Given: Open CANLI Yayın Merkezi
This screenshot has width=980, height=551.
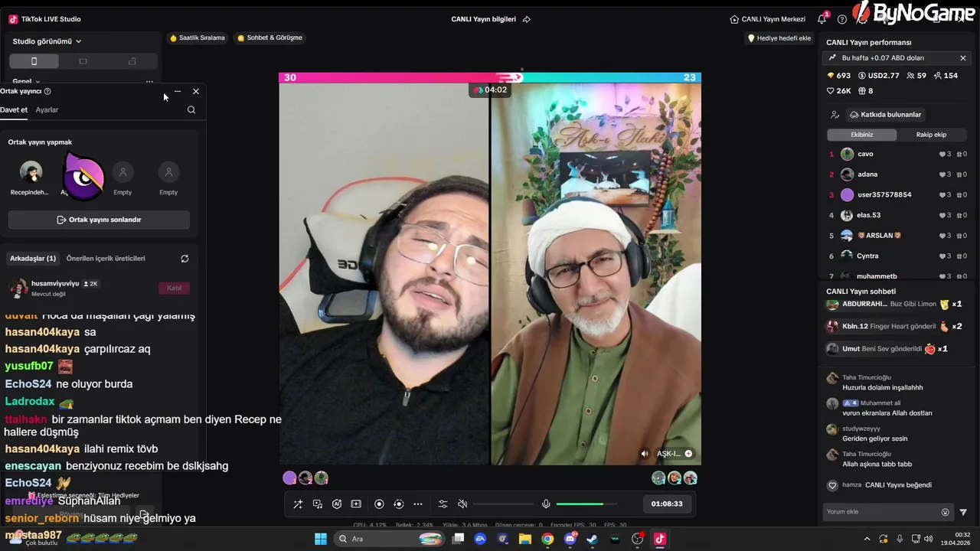Looking at the screenshot, I should pyautogui.click(x=768, y=19).
